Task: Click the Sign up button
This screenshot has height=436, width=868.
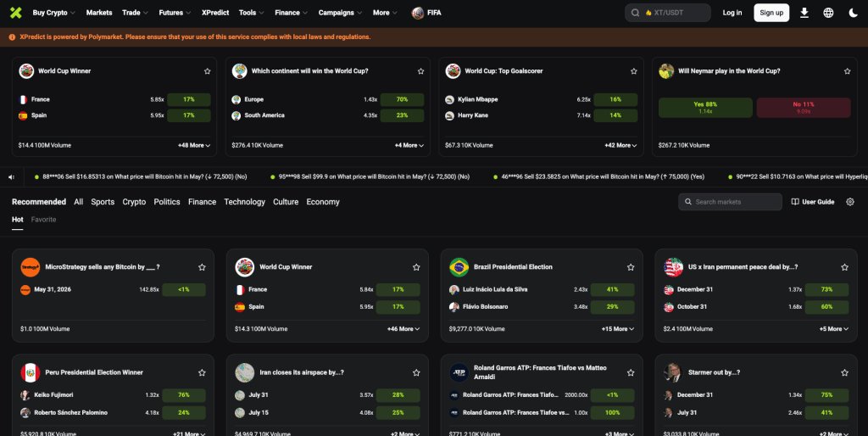Action: click(771, 13)
